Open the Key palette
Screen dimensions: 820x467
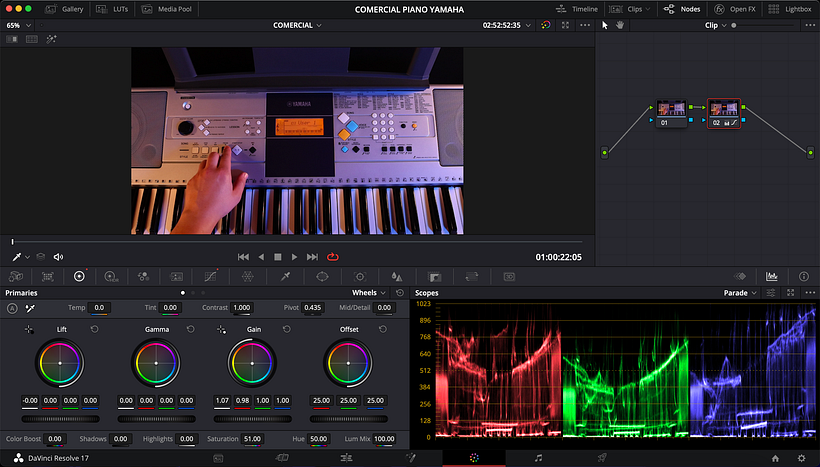coord(434,277)
